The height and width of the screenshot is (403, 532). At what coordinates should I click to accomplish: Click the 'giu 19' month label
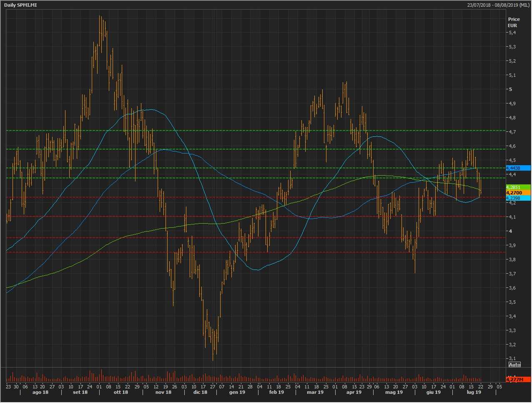[x=434, y=392]
